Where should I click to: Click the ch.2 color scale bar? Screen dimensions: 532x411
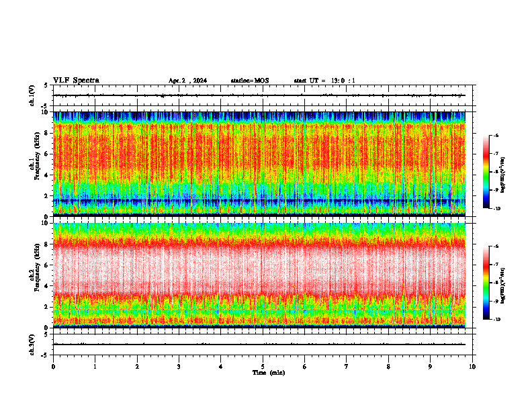point(486,283)
